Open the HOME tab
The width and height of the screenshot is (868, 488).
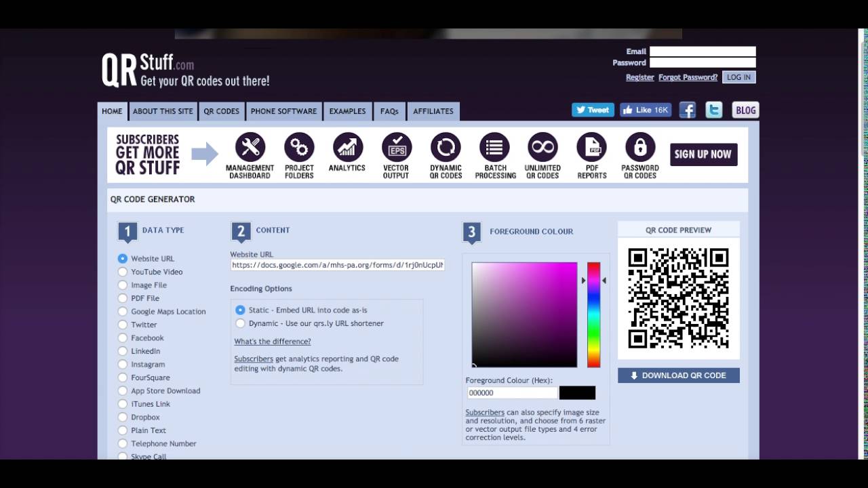point(112,111)
